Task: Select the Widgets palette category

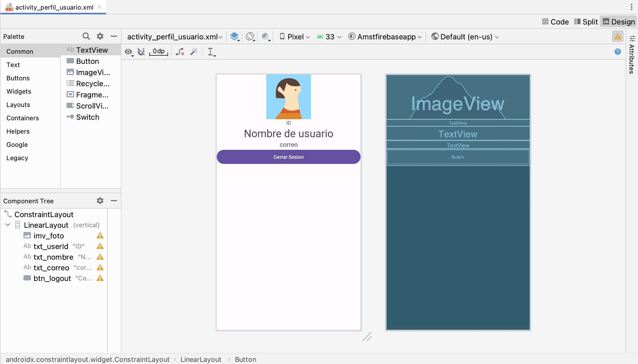Action: pos(30,91)
